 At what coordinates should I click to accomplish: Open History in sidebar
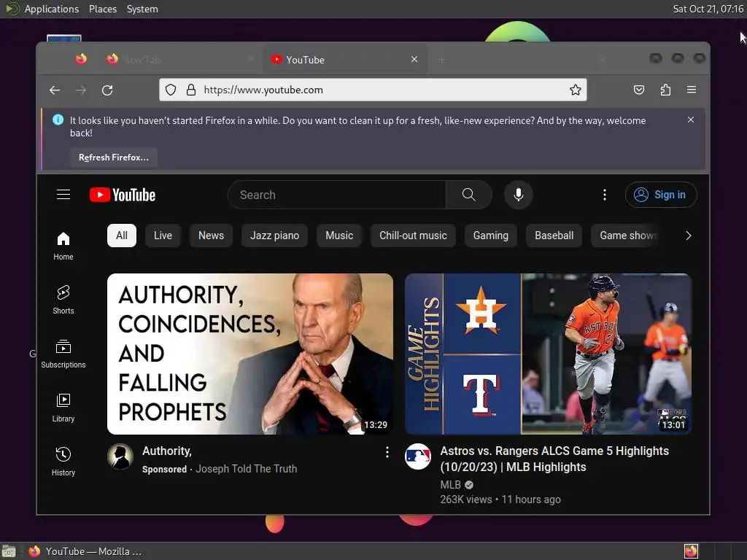(63, 462)
